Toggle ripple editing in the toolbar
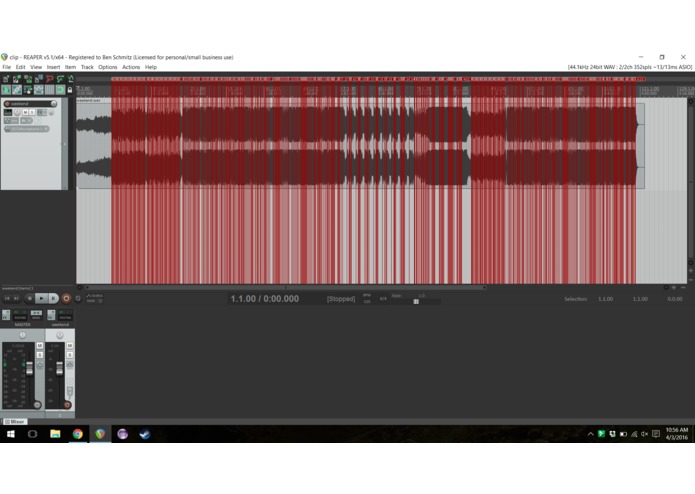 pyautogui.click(x=28, y=89)
